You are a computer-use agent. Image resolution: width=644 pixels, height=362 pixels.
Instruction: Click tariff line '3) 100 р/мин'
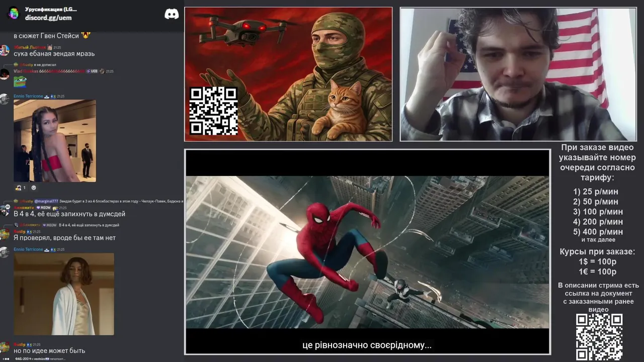(x=598, y=212)
